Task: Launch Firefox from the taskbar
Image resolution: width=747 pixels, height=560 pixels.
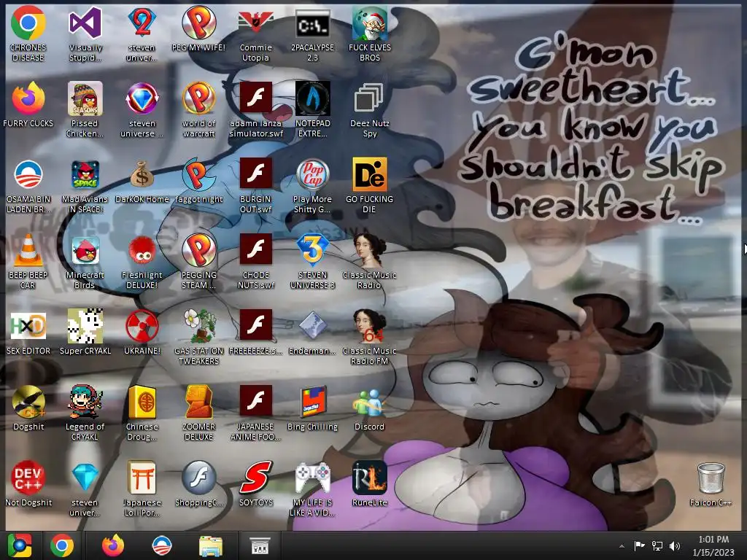Action: coord(113,545)
